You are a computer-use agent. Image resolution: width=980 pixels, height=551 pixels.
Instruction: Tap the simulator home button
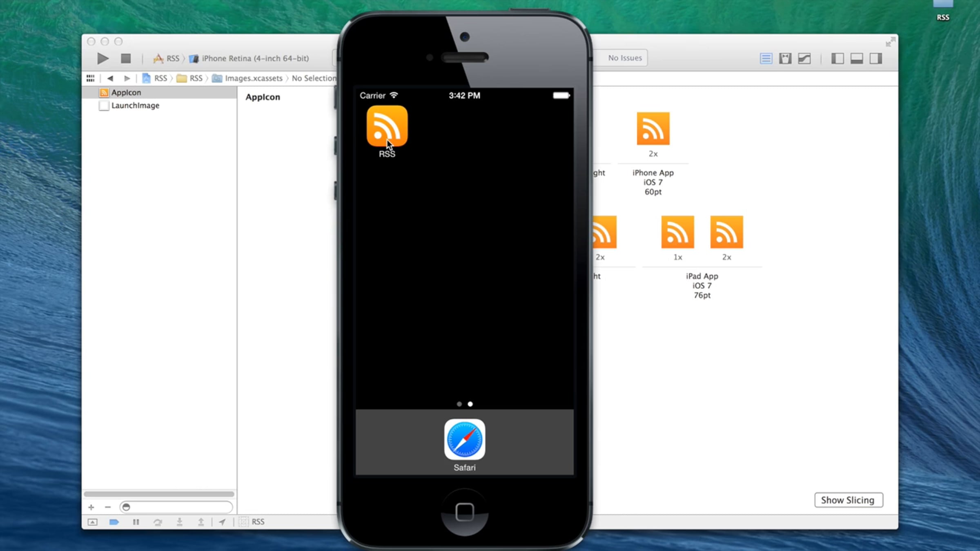[465, 512]
